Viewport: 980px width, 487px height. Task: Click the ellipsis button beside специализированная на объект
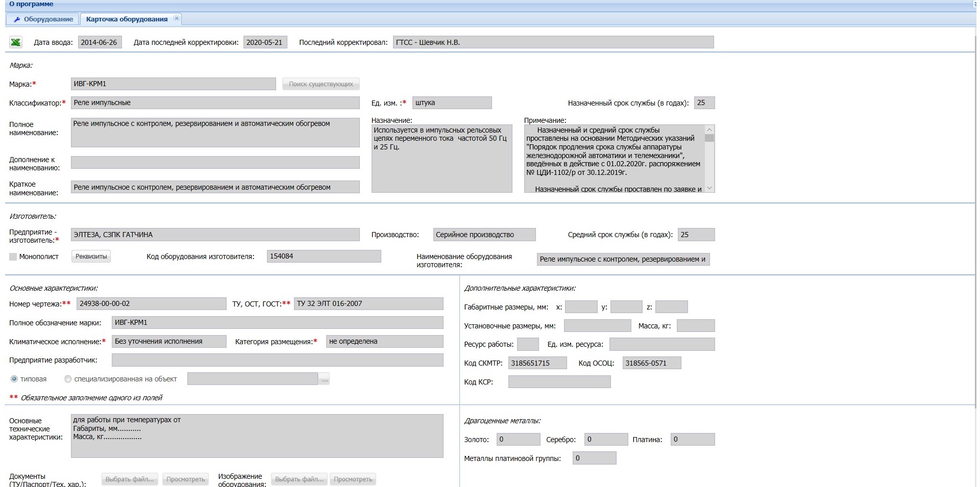[324, 379]
